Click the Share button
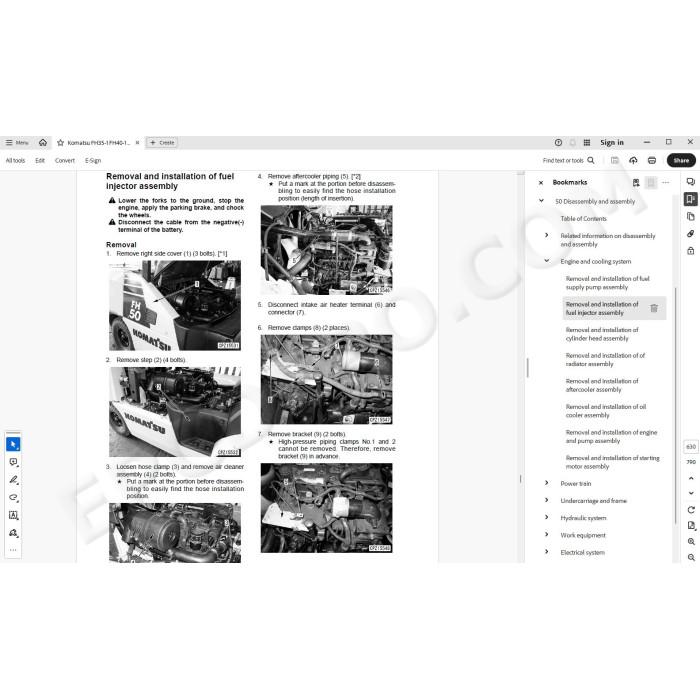This screenshot has width=700, height=700. click(681, 160)
